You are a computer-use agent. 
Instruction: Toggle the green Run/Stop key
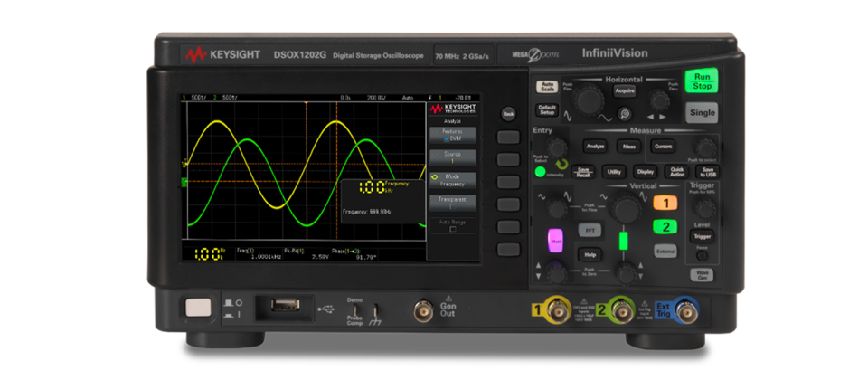(x=702, y=81)
